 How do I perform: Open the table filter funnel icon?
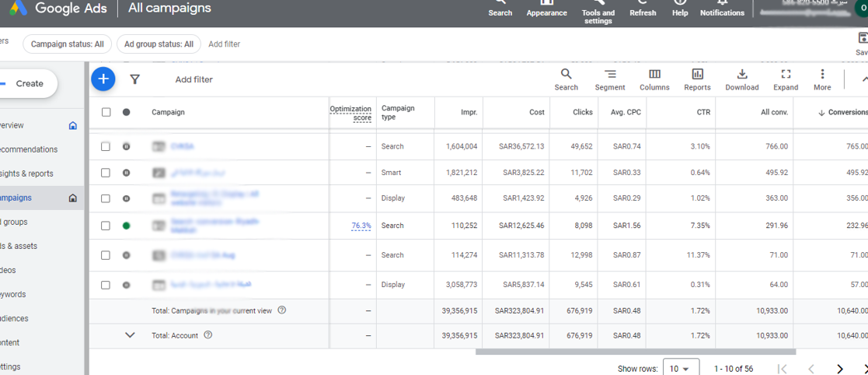pos(134,79)
